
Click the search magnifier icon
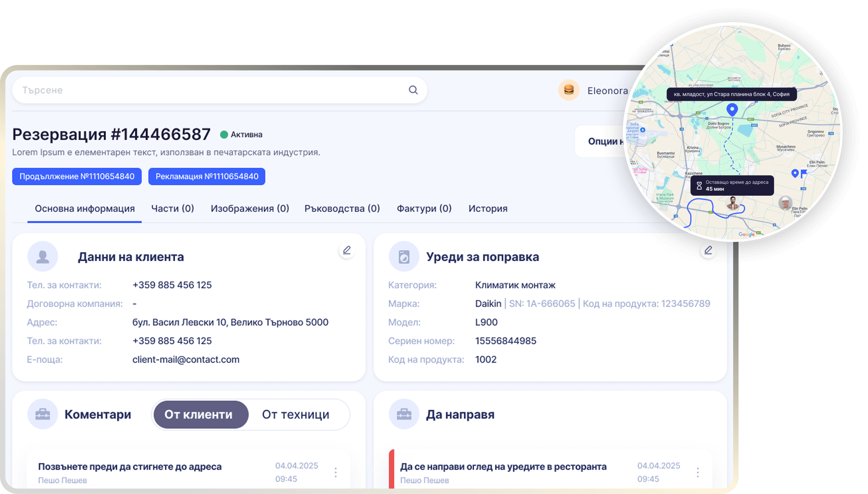coord(413,90)
